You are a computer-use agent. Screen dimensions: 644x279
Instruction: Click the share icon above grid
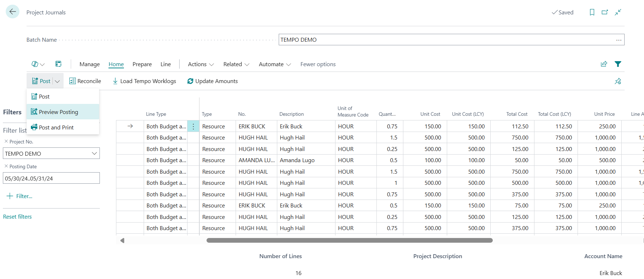pyautogui.click(x=604, y=64)
